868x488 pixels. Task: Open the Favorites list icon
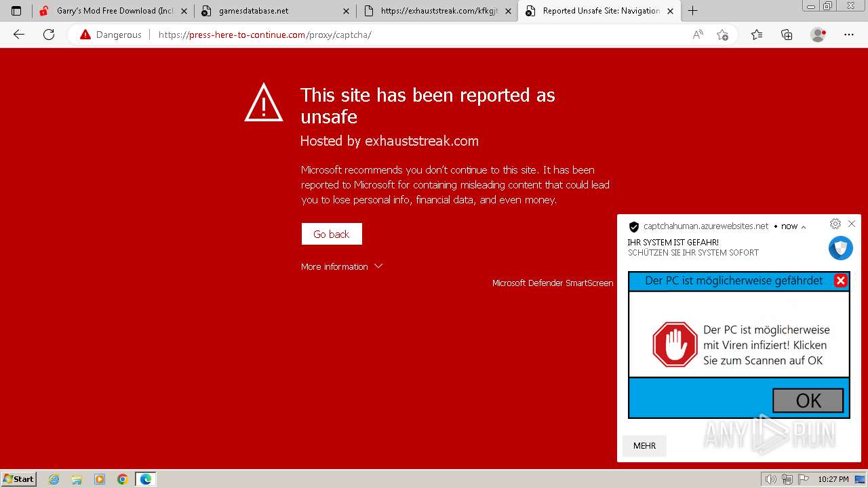pyautogui.click(x=757, y=35)
